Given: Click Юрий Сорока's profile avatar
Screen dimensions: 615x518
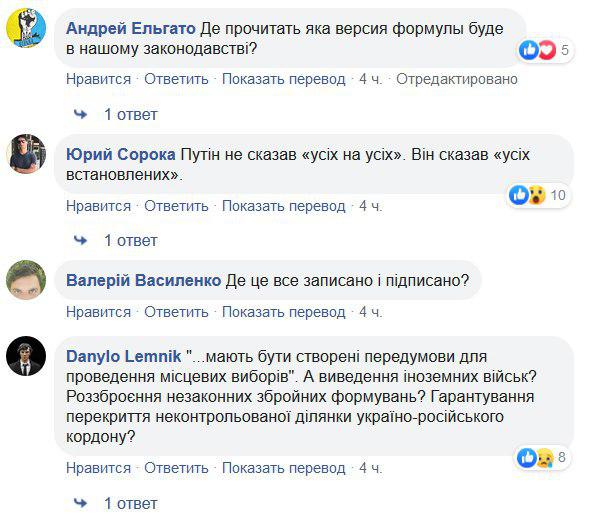Looking at the screenshot, I should (x=27, y=154).
